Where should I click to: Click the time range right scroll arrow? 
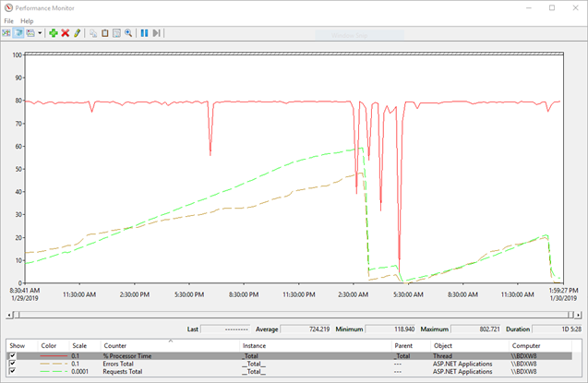pos(578,315)
